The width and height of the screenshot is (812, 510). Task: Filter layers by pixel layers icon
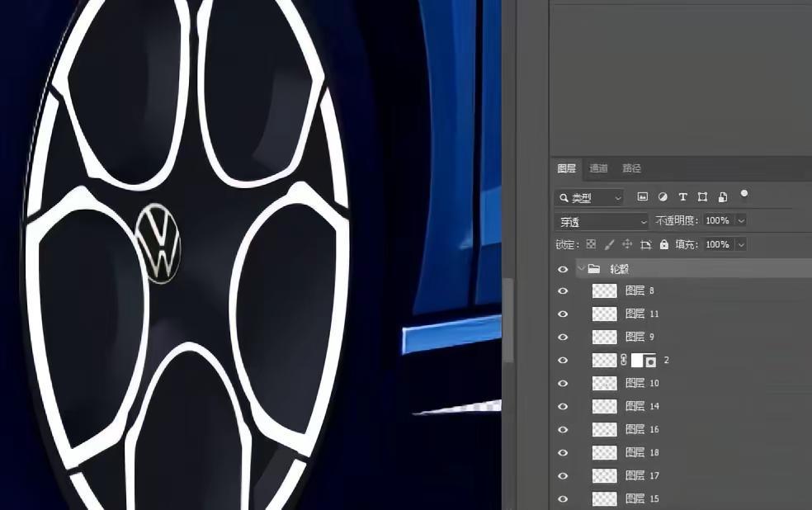(642, 196)
